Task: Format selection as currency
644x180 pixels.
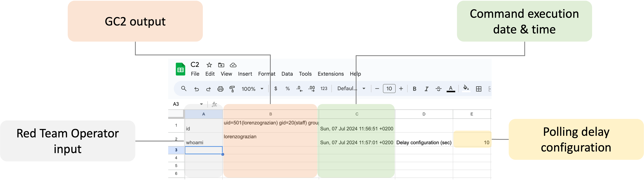Action: point(276,89)
